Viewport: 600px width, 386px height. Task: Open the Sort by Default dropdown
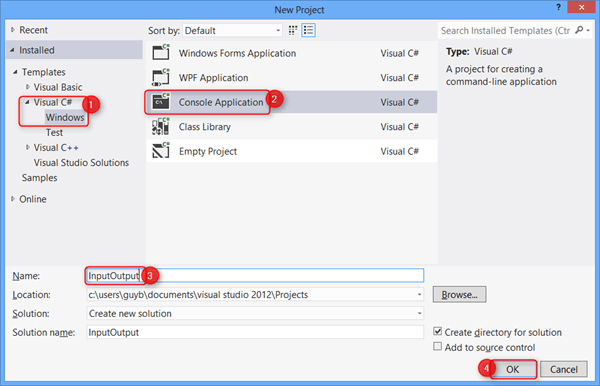coord(233,31)
